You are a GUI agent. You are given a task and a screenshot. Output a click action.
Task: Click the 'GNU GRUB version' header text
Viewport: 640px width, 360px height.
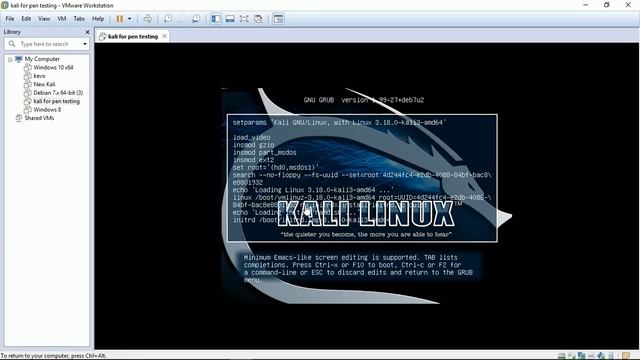364,100
